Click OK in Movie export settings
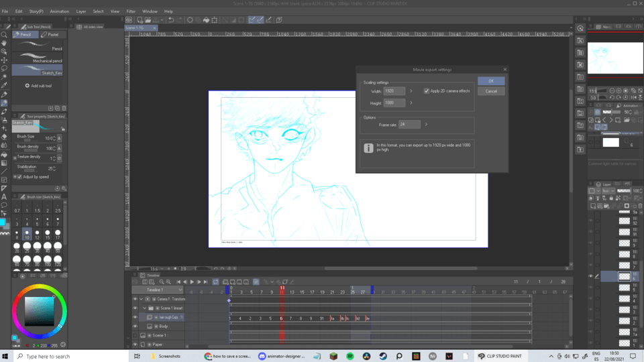Screen dimensions: 644x362 pyautogui.click(x=490, y=81)
